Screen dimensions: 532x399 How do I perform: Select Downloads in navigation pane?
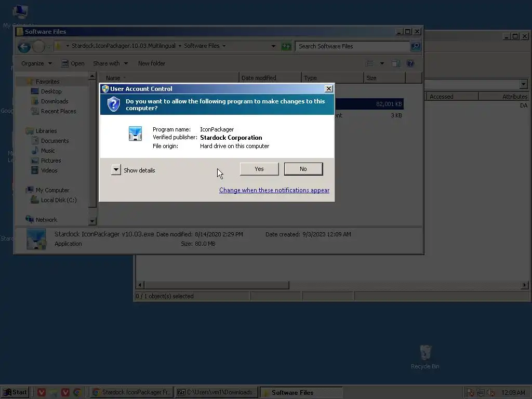(x=55, y=101)
